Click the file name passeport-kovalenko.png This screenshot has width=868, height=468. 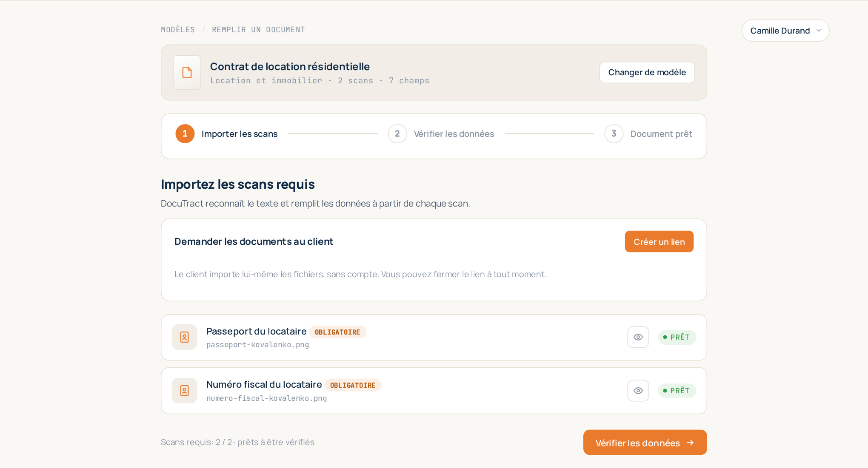(258, 345)
